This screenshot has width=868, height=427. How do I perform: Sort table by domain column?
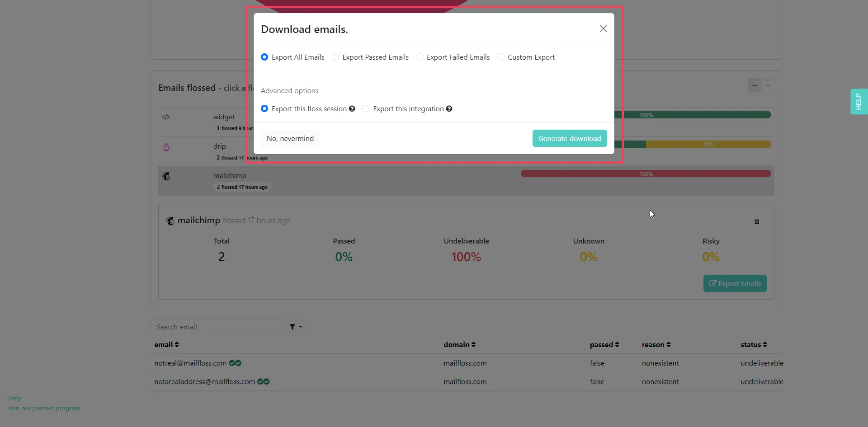(x=460, y=345)
